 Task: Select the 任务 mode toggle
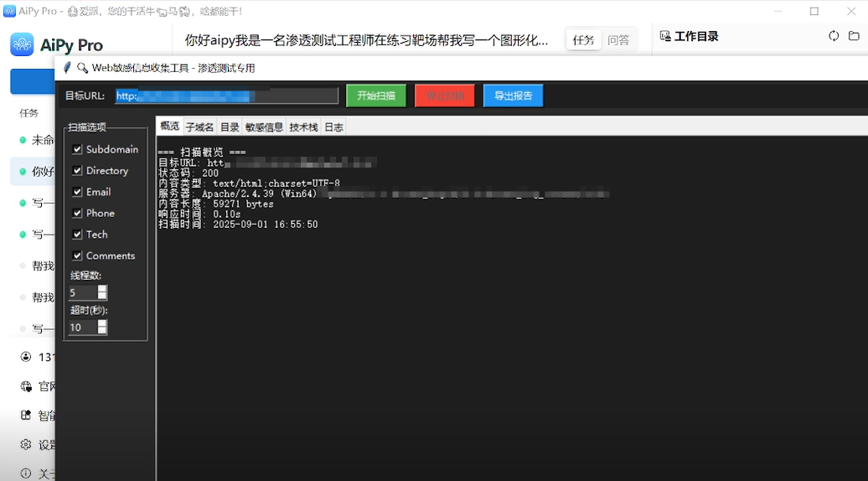(x=583, y=40)
